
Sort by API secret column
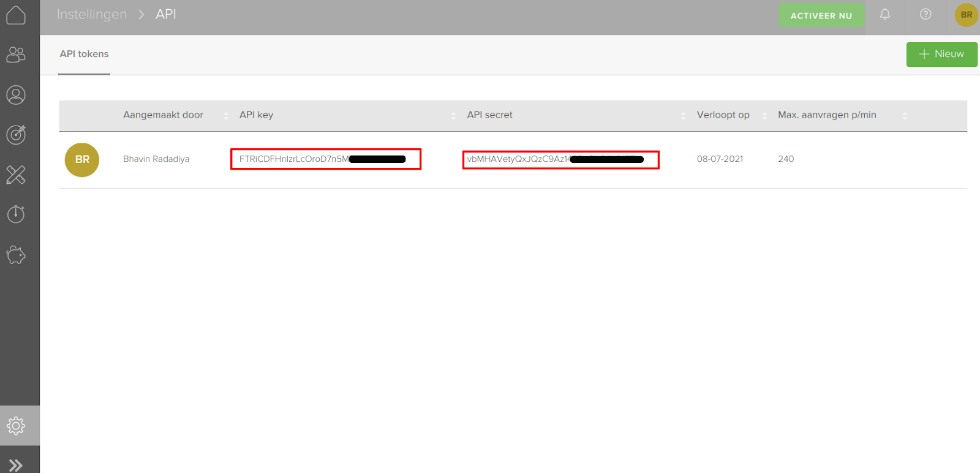tap(489, 115)
